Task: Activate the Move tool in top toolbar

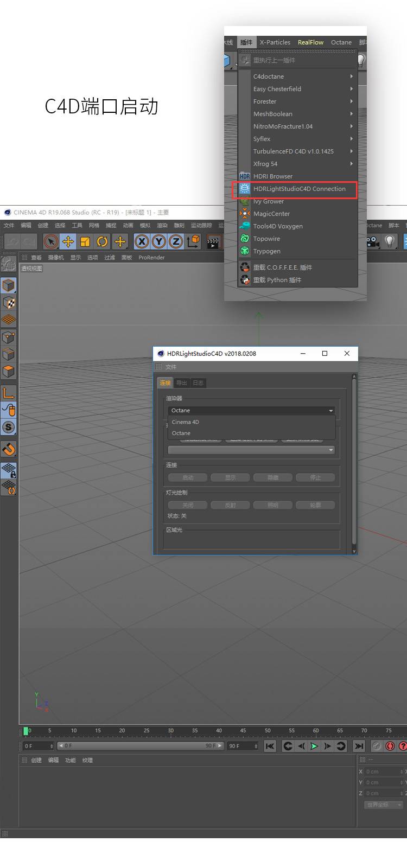Action: 68,241
